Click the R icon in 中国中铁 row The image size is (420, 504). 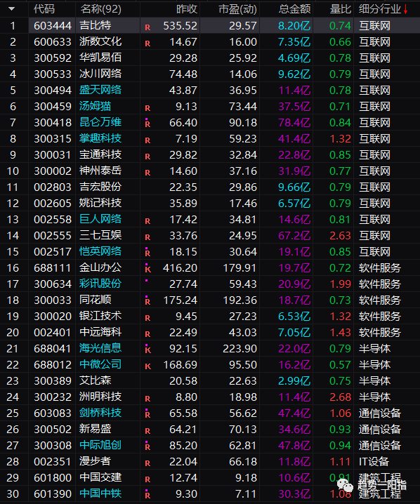click(x=147, y=496)
